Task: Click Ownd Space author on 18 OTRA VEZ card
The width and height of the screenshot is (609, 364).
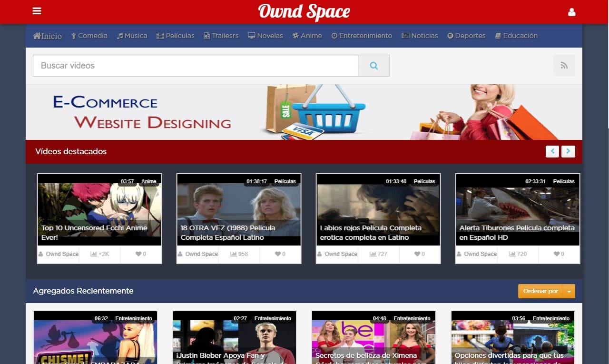Action: 198,254
